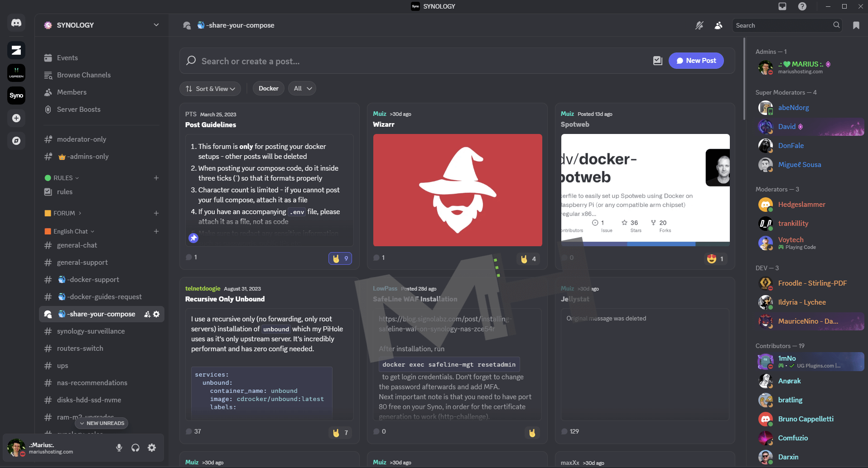Viewport: 868px width, 468px height.
Task: Add a server with plus icon
Action: point(16,118)
